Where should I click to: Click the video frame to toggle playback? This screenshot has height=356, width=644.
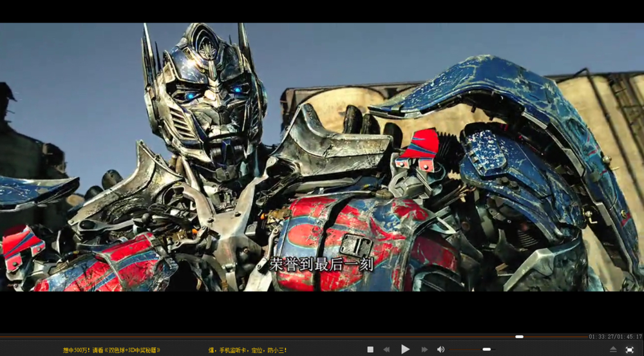(322, 157)
